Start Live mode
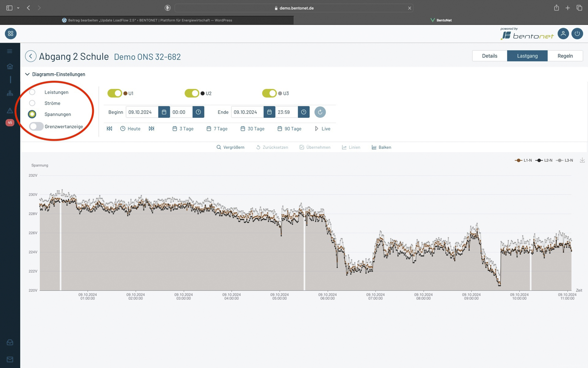This screenshot has width=588, height=368. [x=323, y=129]
